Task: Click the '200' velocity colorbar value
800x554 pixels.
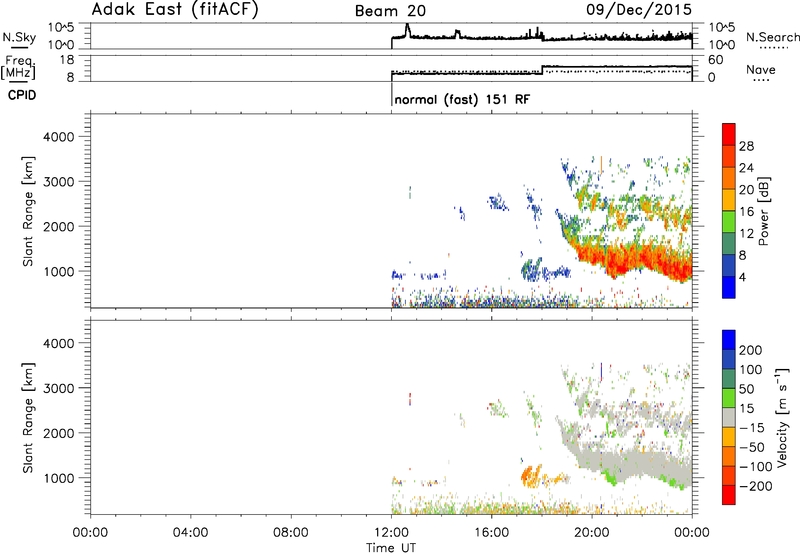Action: (751, 350)
